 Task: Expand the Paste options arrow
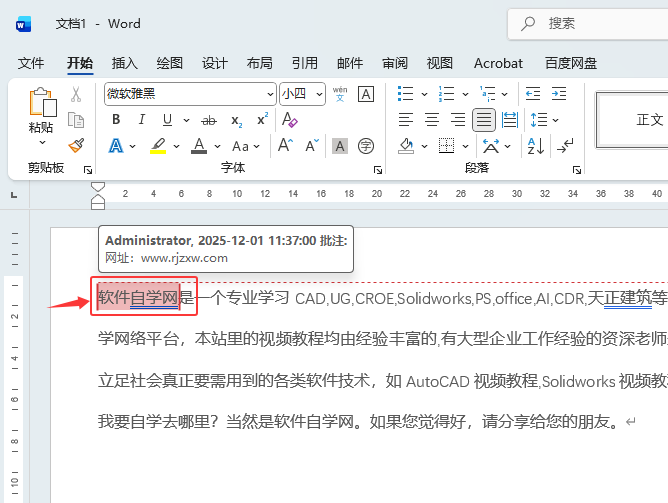click(42, 142)
